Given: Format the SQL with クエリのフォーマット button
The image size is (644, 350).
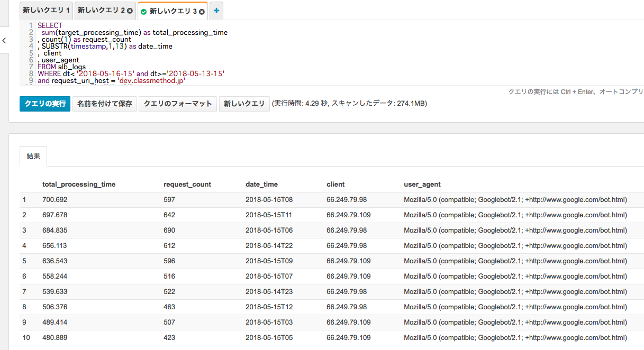Looking at the screenshot, I should click(x=177, y=104).
